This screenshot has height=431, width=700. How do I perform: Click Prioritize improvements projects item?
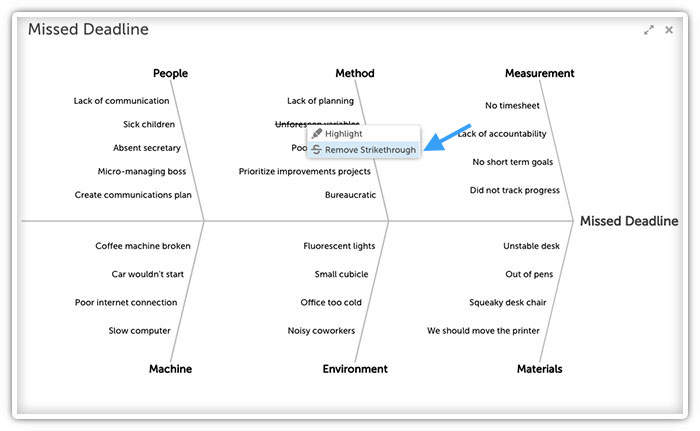click(x=304, y=172)
